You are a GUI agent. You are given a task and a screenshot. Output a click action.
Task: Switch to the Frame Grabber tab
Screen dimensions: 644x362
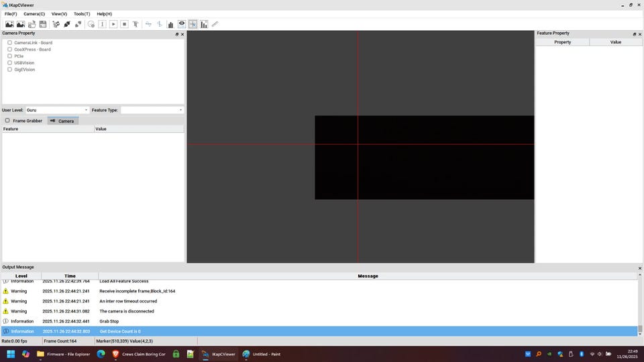click(x=24, y=121)
